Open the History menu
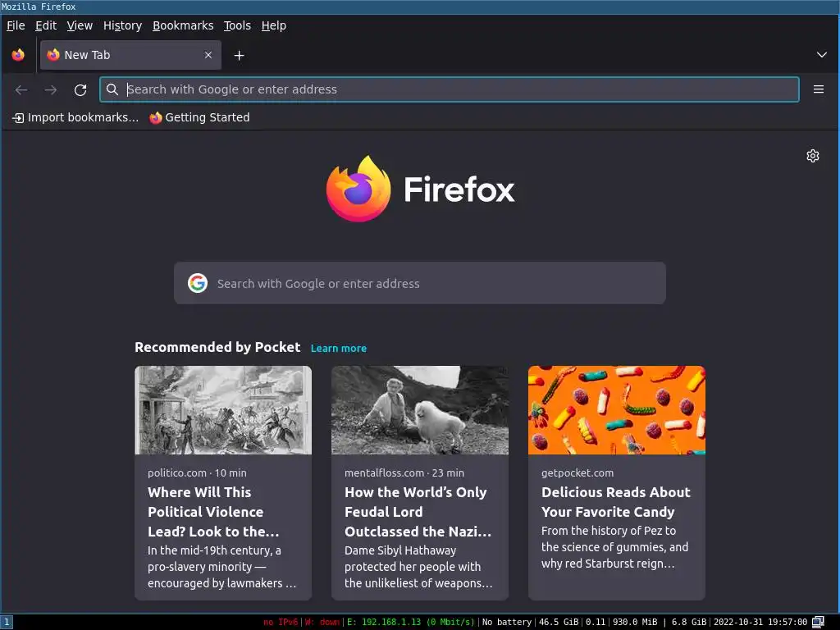 click(x=122, y=25)
